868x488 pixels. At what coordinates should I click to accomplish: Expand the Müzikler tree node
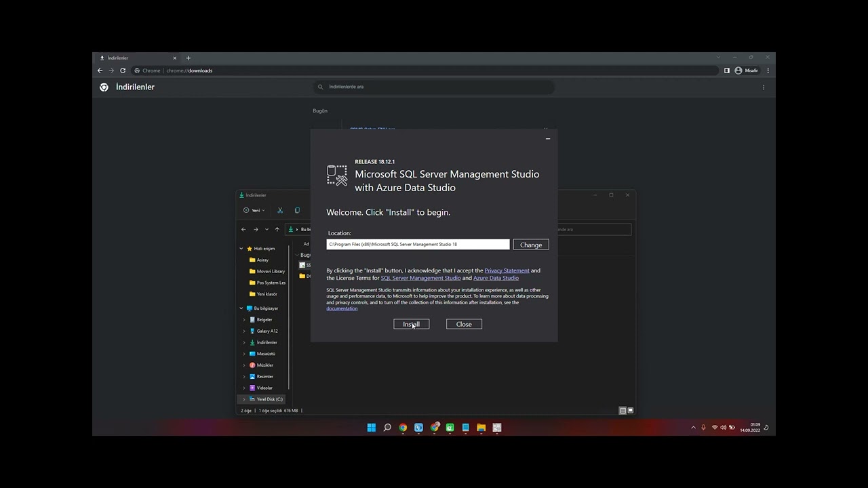click(244, 365)
